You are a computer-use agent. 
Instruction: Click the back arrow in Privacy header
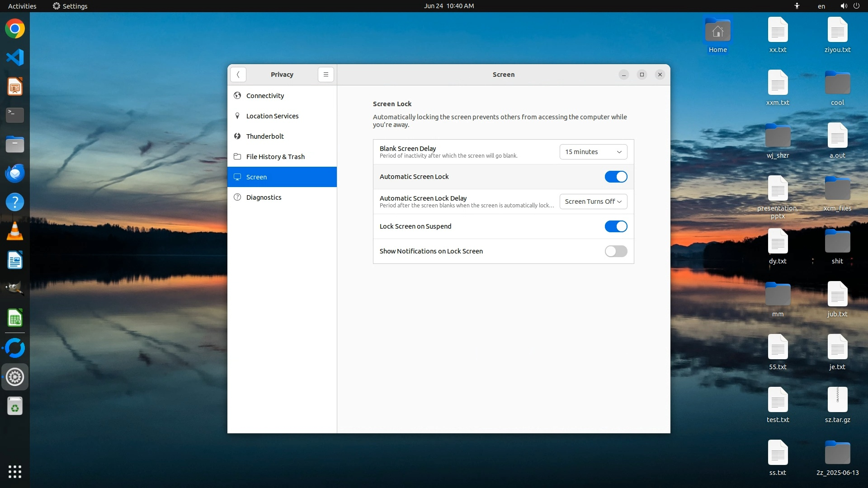click(238, 75)
